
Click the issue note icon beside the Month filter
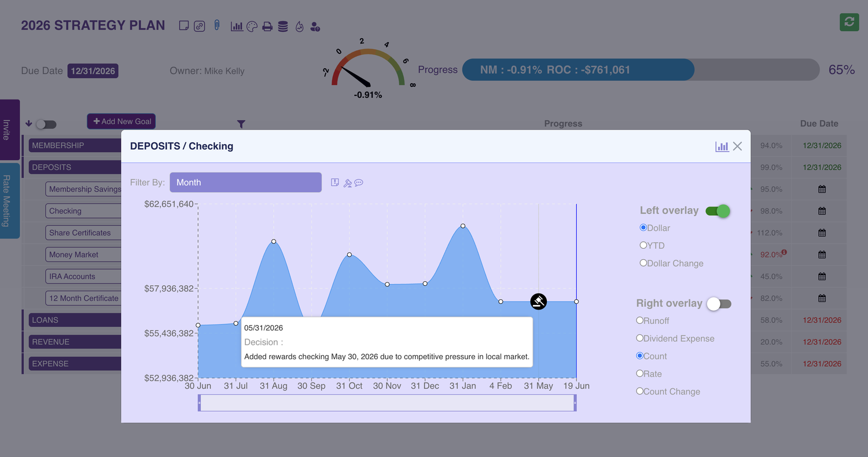(334, 182)
